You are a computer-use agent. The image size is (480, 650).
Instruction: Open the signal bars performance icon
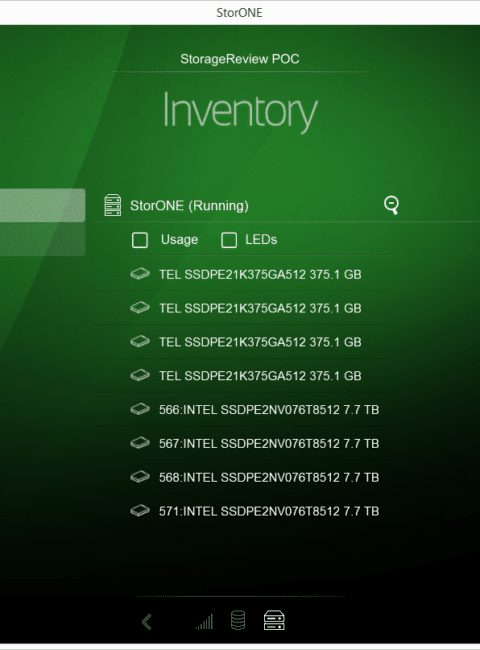click(204, 621)
